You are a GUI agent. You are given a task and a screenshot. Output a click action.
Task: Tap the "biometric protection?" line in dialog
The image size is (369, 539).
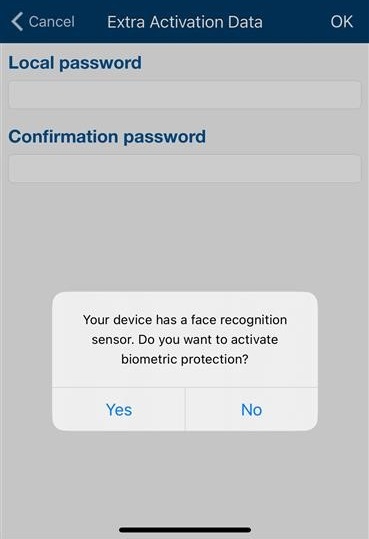tap(185, 359)
